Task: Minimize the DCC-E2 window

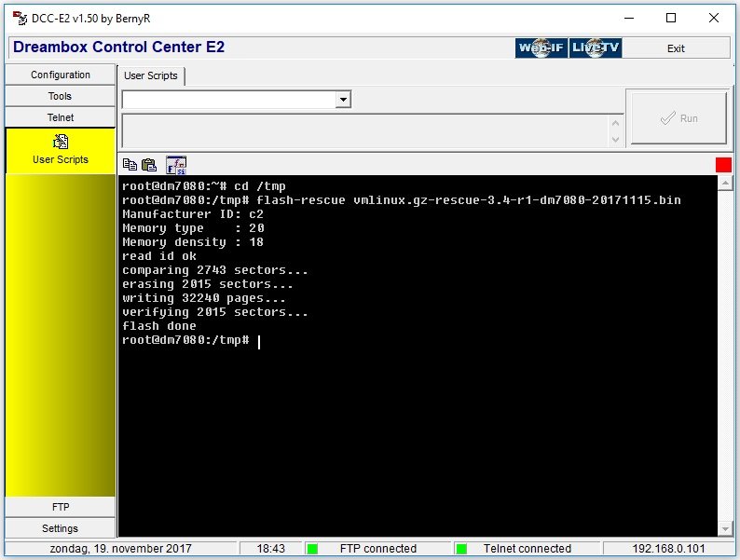Action: tap(628, 19)
